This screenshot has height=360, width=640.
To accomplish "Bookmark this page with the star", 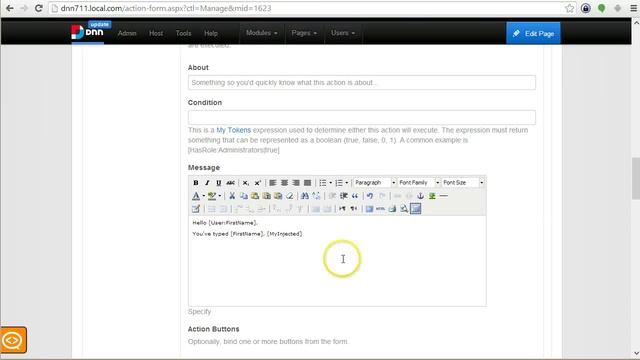I will (x=569, y=8).
